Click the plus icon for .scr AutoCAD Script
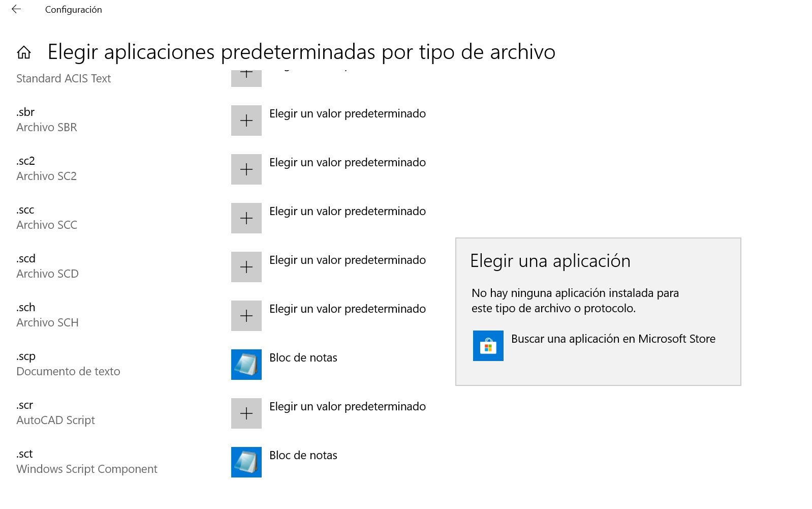The width and height of the screenshot is (812, 509). pos(246,413)
